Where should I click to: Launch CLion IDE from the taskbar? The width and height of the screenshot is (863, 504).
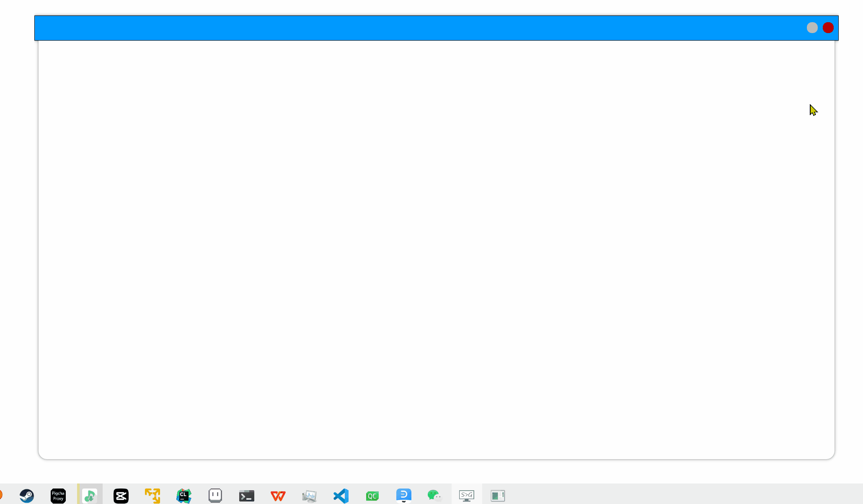[x=184, y=496]
